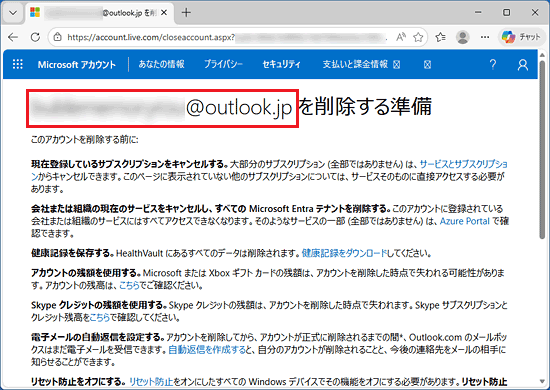This screenshot has width=550, height=390.
Task: Open the 支払いと課金情報 menu
Action: pos(361,64)
